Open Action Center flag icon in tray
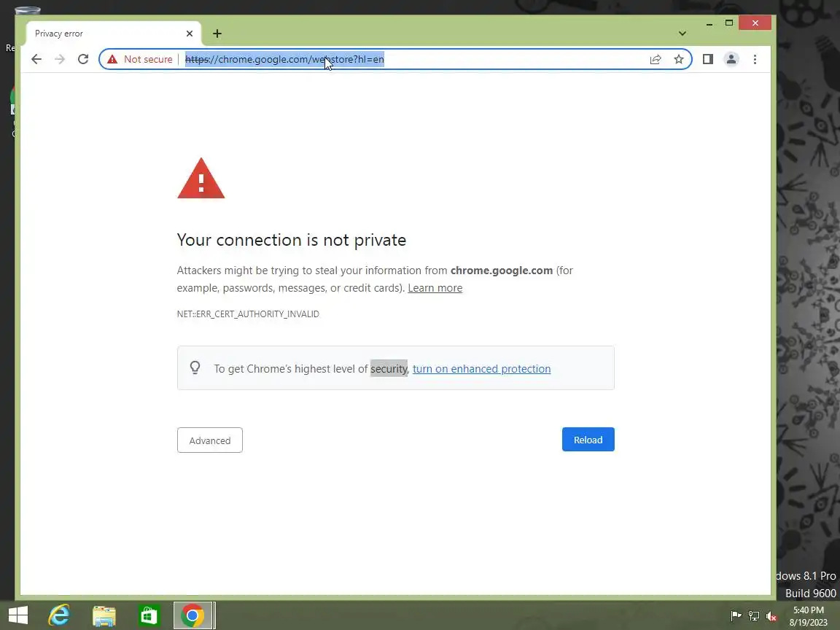The image size is (840, 630). pos(736,615)
